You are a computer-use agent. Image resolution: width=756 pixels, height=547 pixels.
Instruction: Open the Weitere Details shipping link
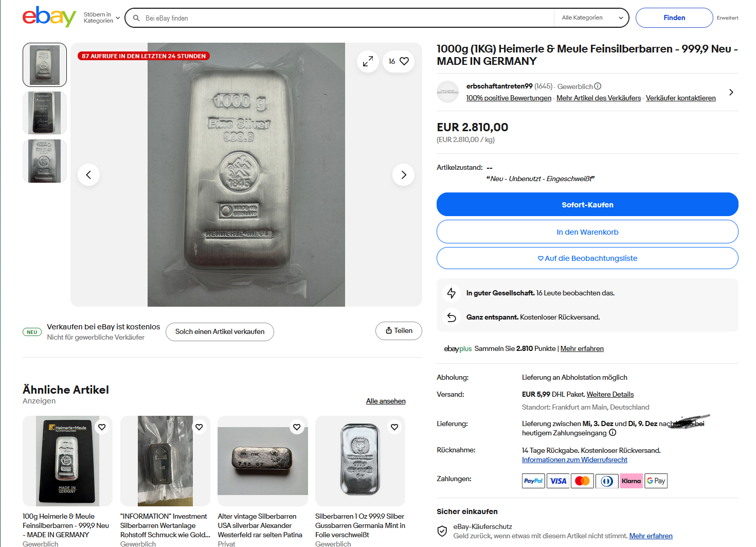(x=610, y=395)
